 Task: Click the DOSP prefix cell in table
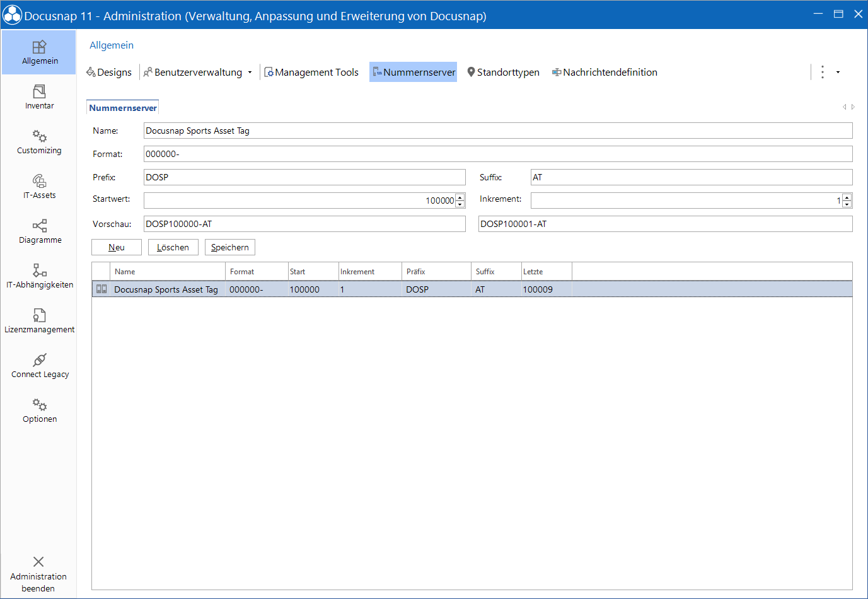coord(436,289)
